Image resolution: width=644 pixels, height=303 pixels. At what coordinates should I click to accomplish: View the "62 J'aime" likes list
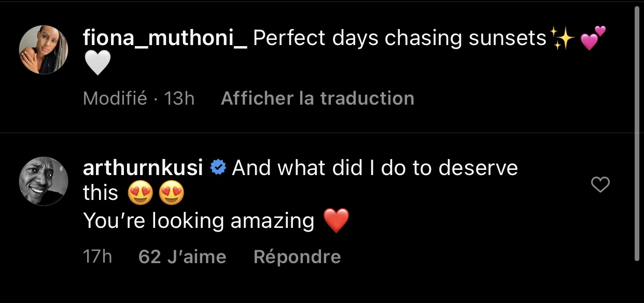183,257
